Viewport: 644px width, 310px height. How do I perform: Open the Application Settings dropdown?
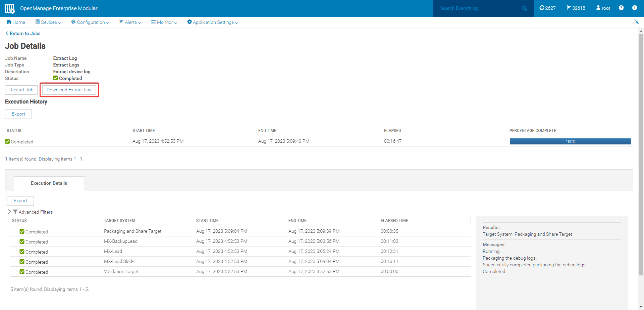pos(212,22)
